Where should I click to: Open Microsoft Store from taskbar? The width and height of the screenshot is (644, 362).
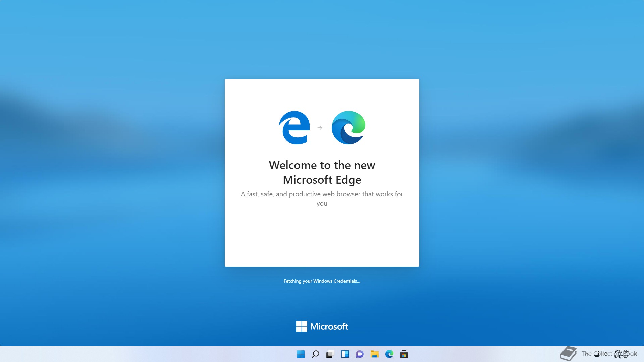404,354
